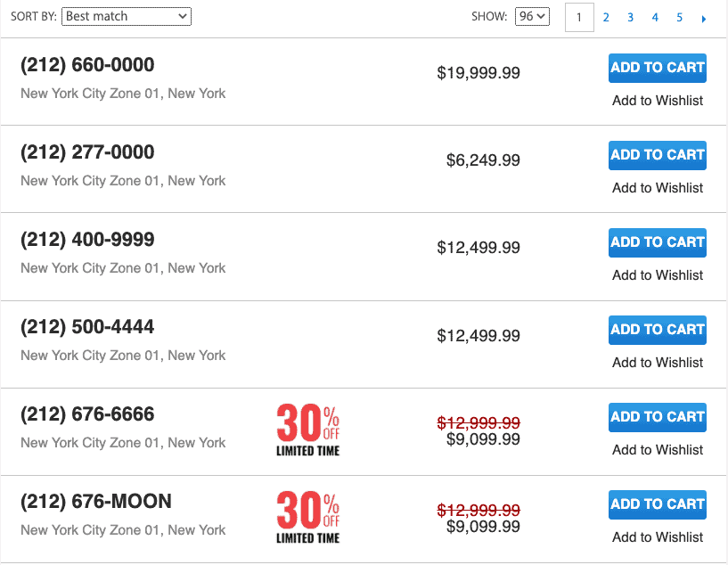The image size is (728, 565).
Task: Add (212) 660-0000 to wishlist
Action: (658, 101)
